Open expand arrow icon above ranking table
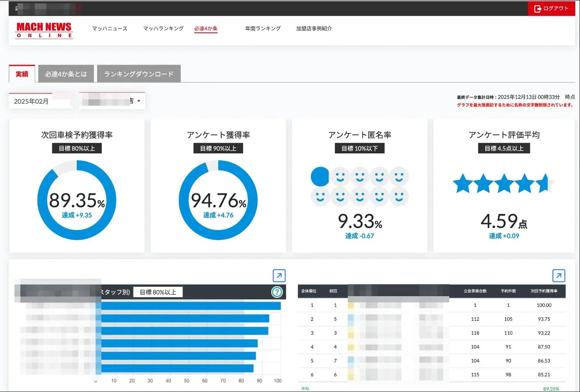580x392 pixels. 558,276
